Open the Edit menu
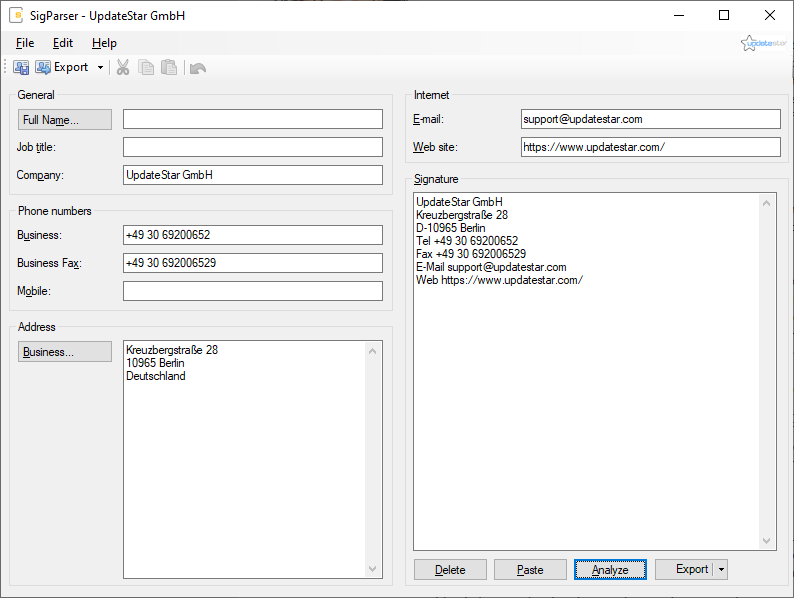The width and height of the screenshot is (794, 598). click(x=63, y=43)
